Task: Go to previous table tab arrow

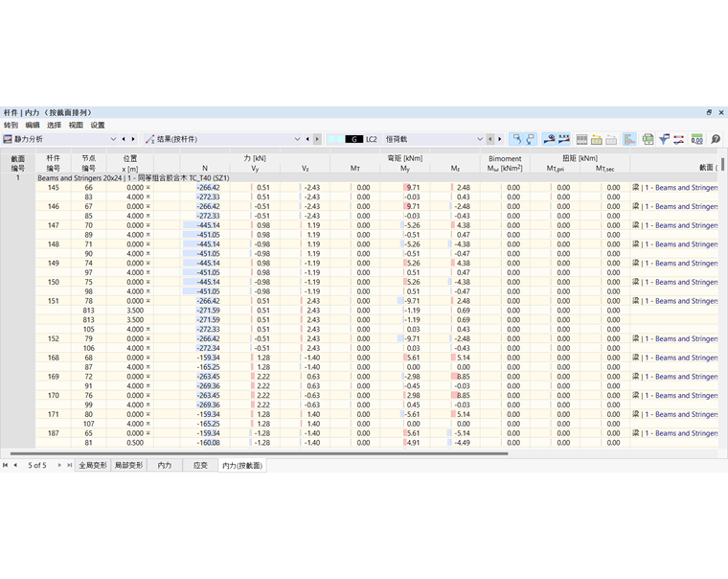Action: [x=15, y=465]
